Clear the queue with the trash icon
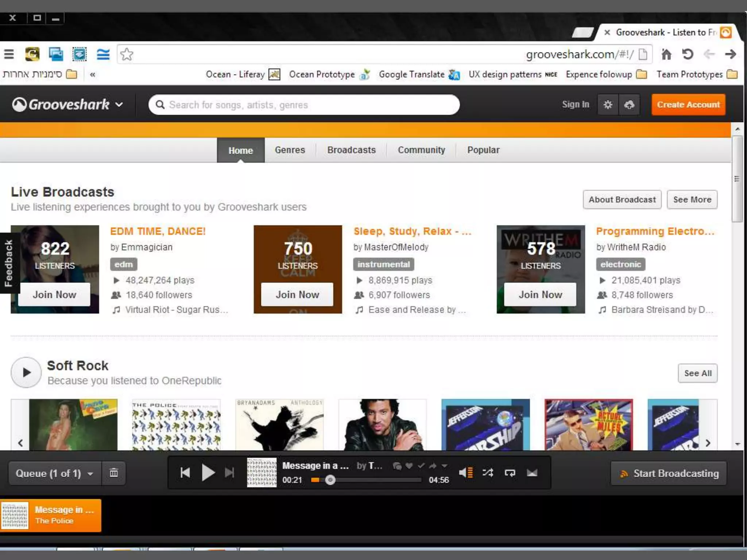This screenshot has height=560, width=747. tap(114, 473)
